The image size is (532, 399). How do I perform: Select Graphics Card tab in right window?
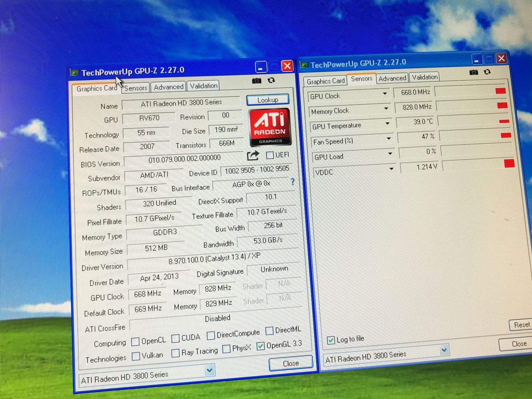326,81
